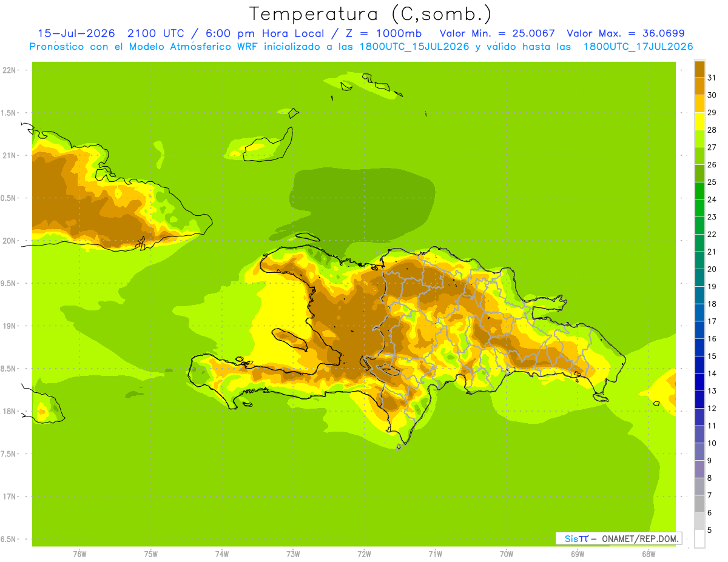Click the 72W longitude axis label
The image size is (728, 562).
[x=364, y=554]
